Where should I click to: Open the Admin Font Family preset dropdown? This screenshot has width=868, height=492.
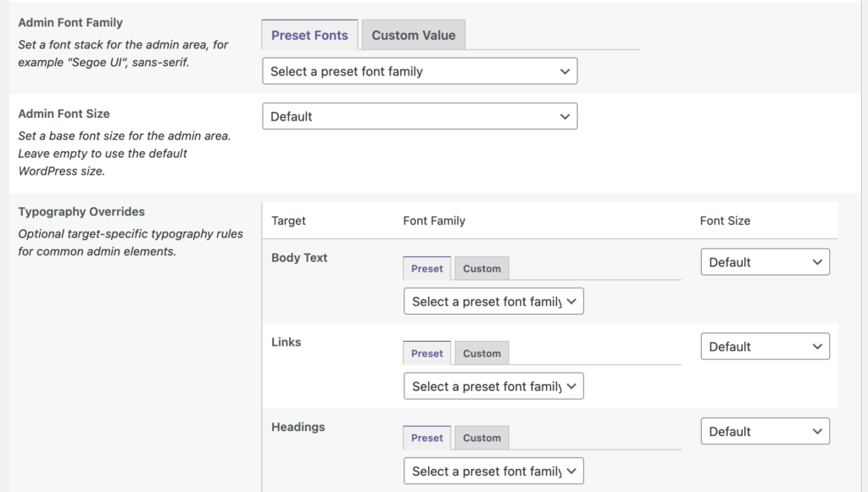pyautogui.click(x=420, y=71)
